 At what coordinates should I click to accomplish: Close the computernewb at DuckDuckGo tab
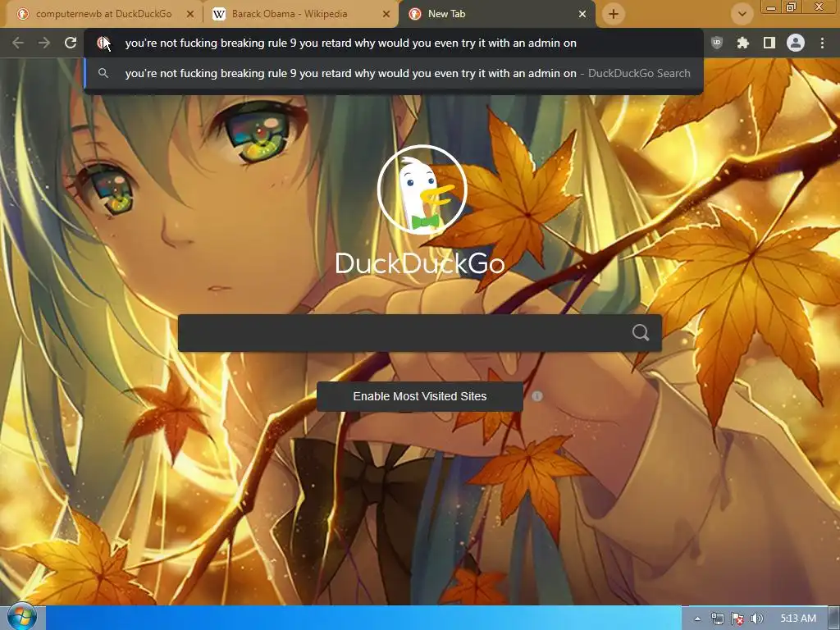tap(189, 15)
